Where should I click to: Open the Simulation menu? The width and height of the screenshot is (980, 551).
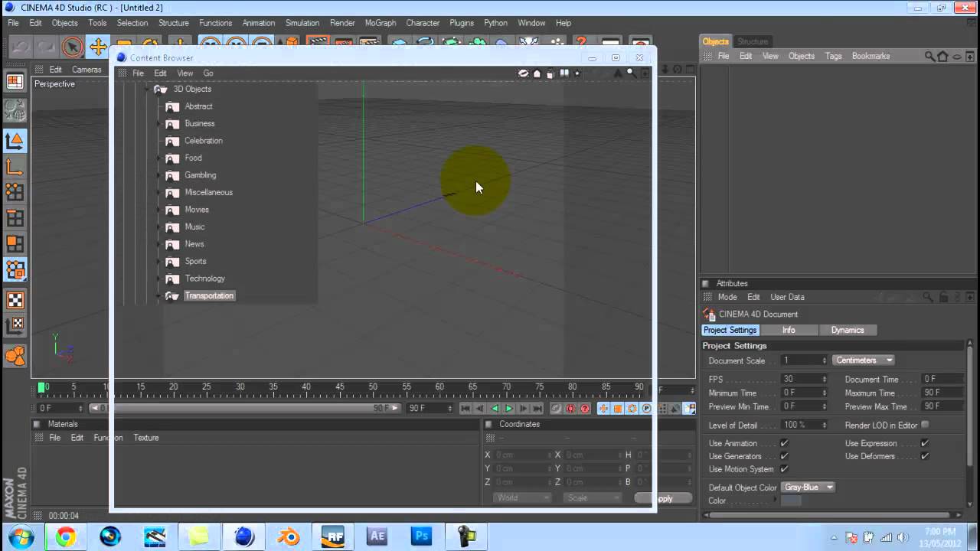click(x=302, y=23)
